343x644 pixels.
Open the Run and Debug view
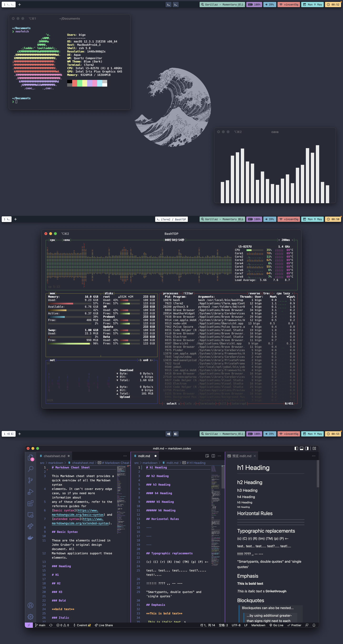(30, 492)
